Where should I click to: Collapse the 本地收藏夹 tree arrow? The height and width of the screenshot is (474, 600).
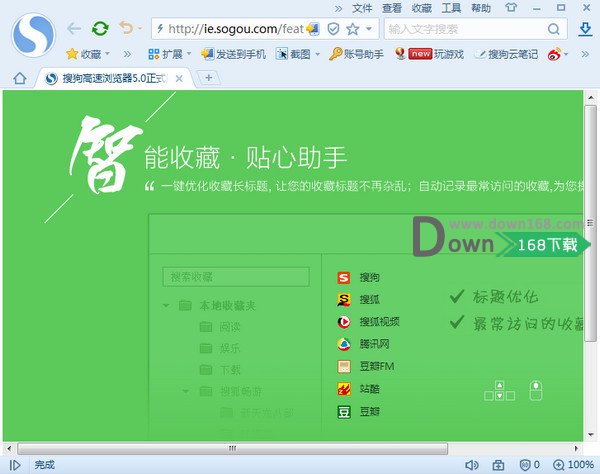click(x=166, y=305)
